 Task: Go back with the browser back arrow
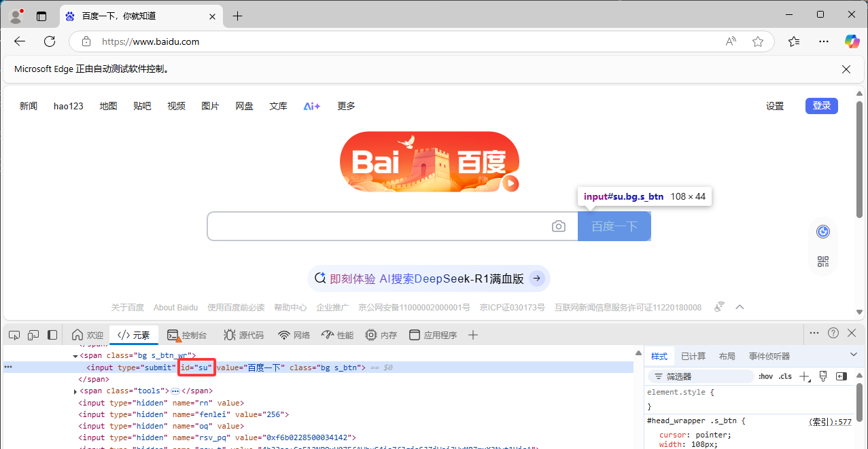[20, 41]
